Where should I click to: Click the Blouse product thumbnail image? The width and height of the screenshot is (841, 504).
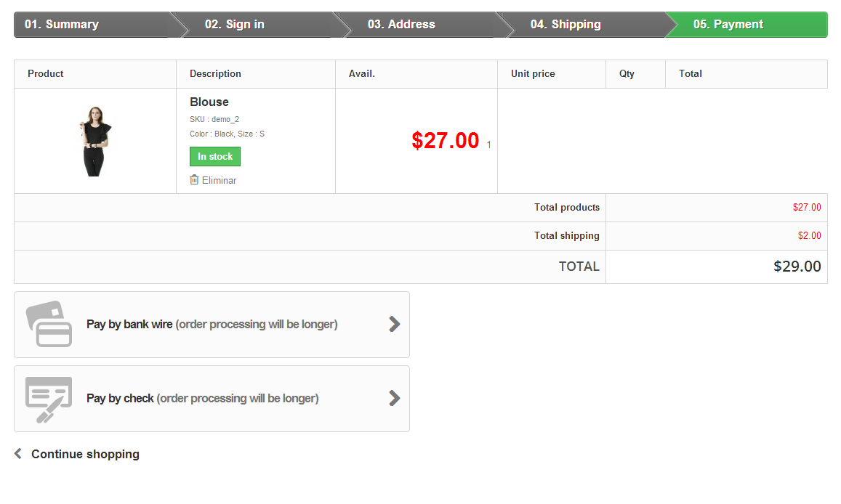(94, 141)
